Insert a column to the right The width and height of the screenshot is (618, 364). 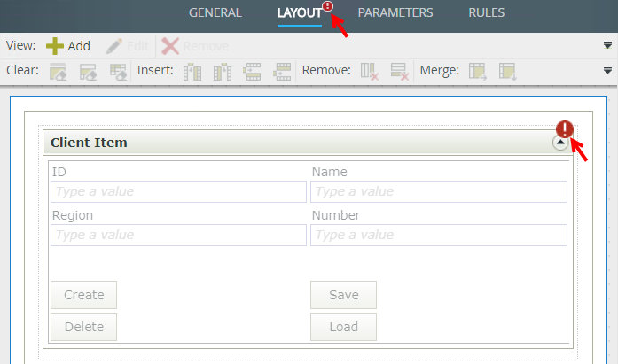(x=223, y=71)
